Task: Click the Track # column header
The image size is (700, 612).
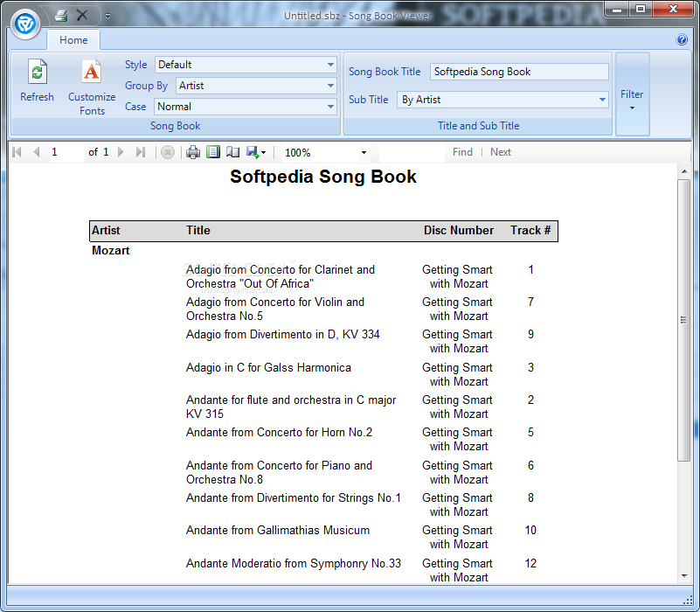Action: tap(530, 231)
